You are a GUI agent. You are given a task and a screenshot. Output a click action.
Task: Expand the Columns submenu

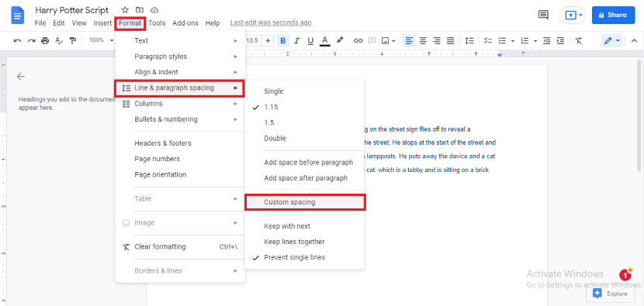180,104
